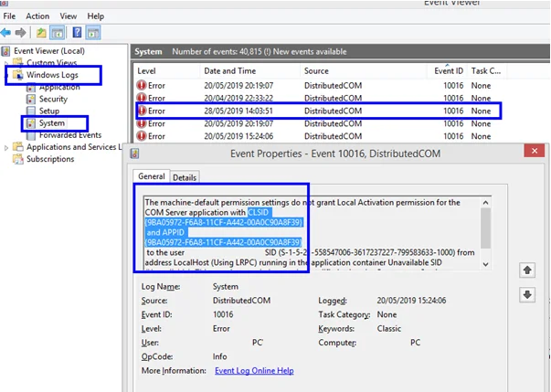This screenshot has height=392, width=551.
Task: Open the Application log
Action: tap(59, 87)
